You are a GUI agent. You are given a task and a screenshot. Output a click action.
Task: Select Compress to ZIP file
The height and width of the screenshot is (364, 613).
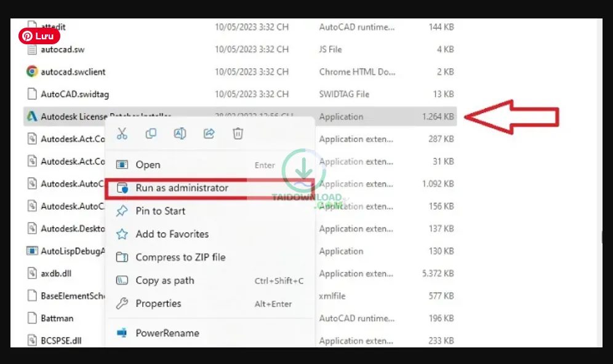point(180,257)
